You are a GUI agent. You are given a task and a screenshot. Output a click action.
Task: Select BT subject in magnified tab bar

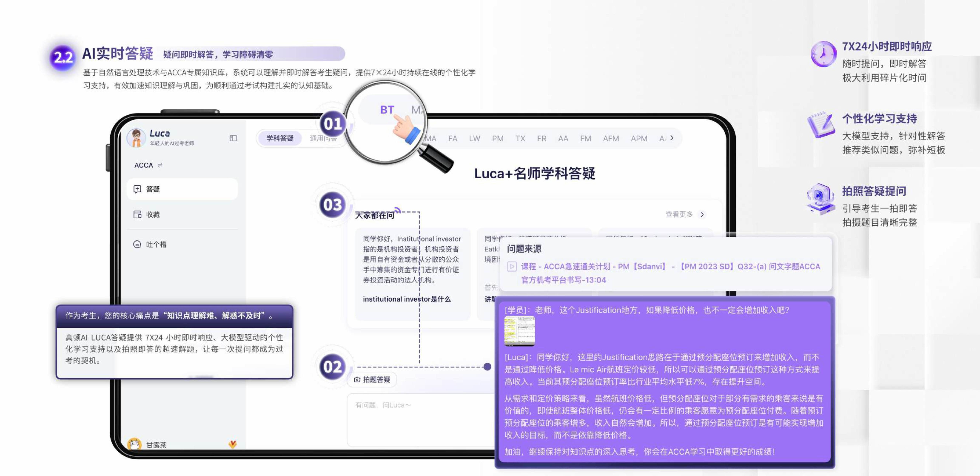pyautogui.click(x=387, y=109)
